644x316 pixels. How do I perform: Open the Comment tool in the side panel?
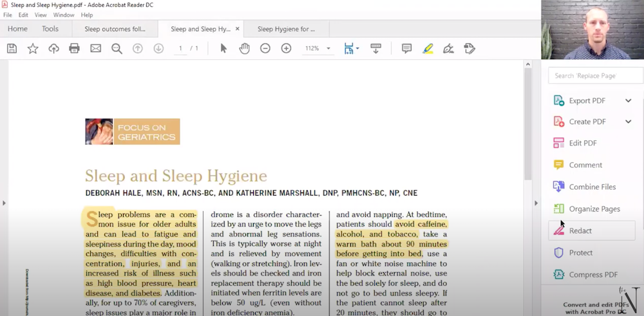point(585,165)
